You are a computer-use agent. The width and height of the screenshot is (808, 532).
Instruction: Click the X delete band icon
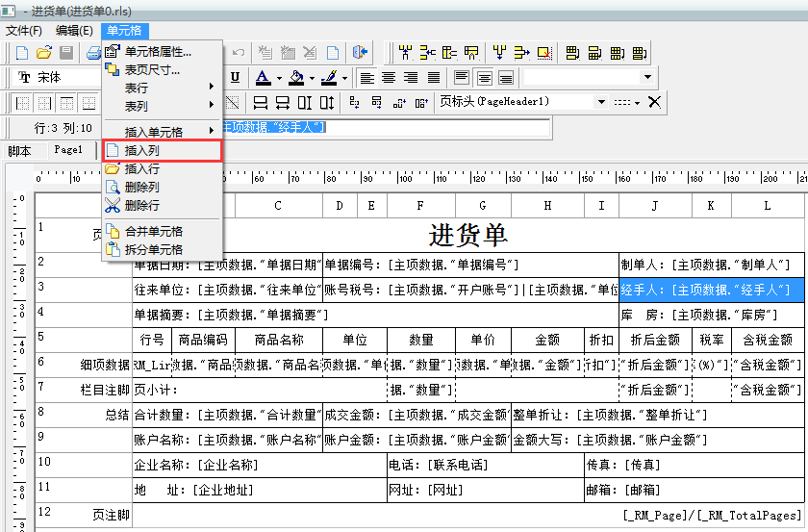tap(654, 102)
